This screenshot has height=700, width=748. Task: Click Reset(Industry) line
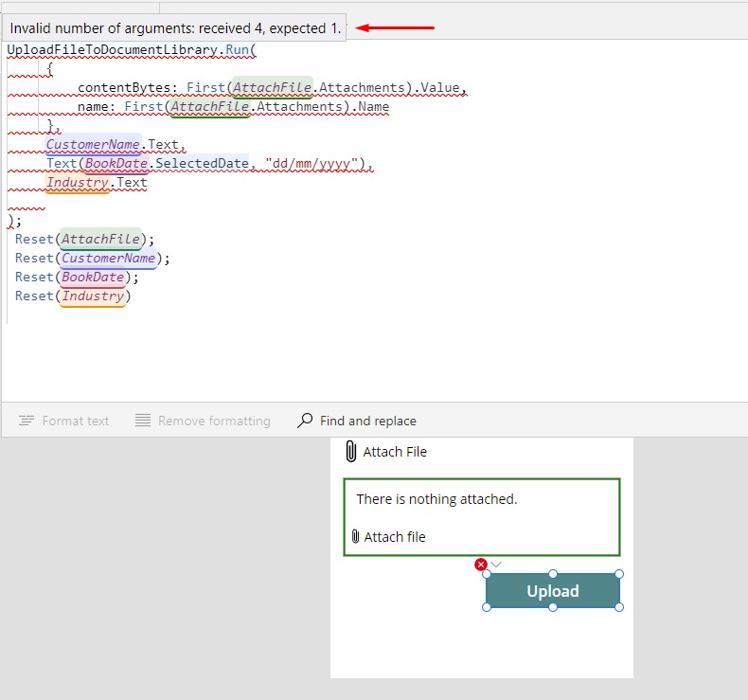pos(73,296)
